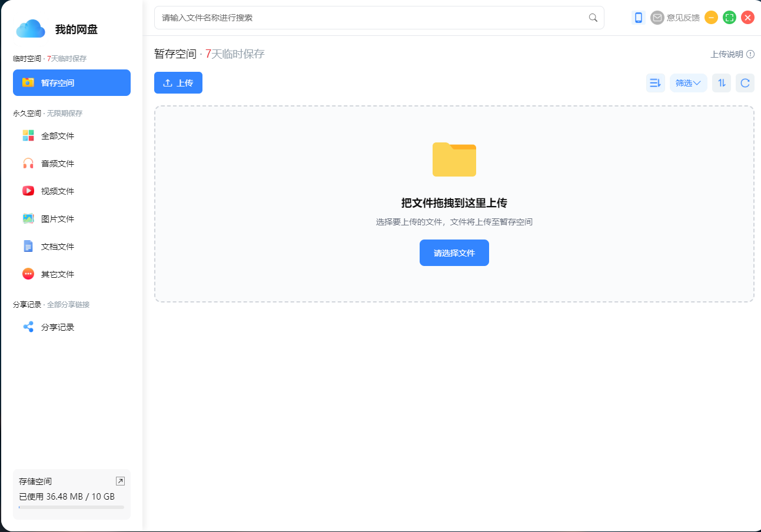
Task: Click the magnifier search icon
Action: 593,18
